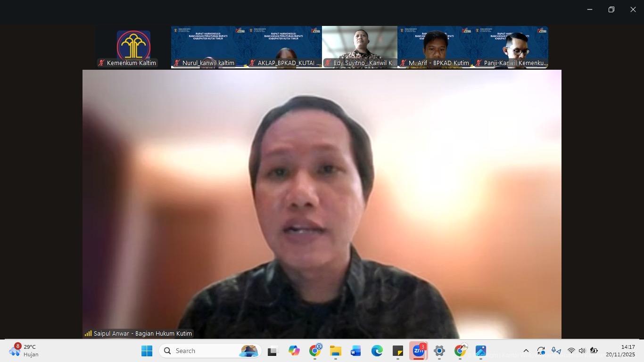
Task: Open the Photos app in the taskbar
Action: tap(480, 351)
